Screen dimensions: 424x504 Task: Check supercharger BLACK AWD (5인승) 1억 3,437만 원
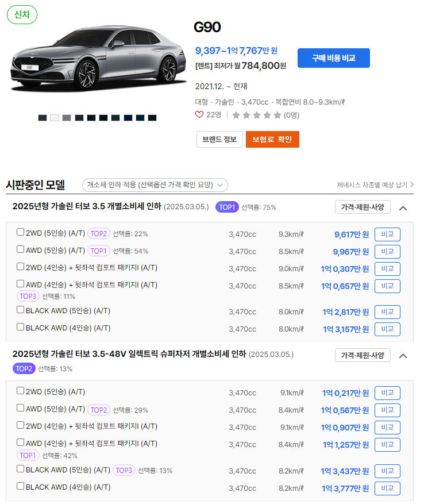[x=20, y=468]
